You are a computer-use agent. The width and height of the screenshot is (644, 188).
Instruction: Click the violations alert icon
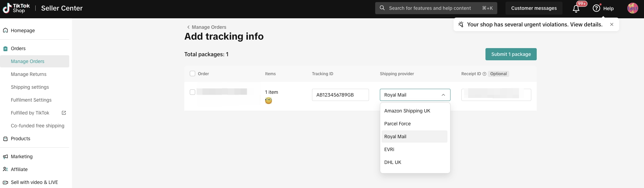coord(461,24)
